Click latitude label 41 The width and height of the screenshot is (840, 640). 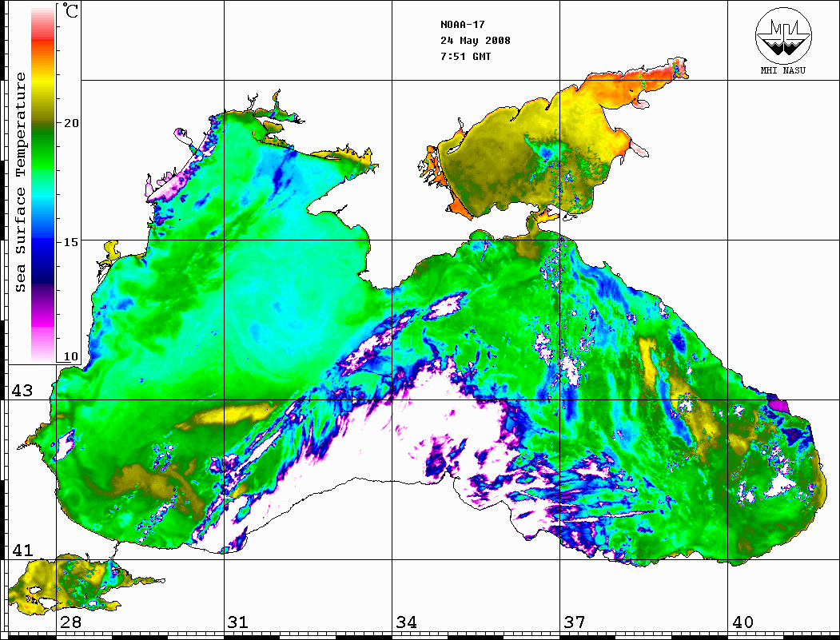tap(22, 550)
